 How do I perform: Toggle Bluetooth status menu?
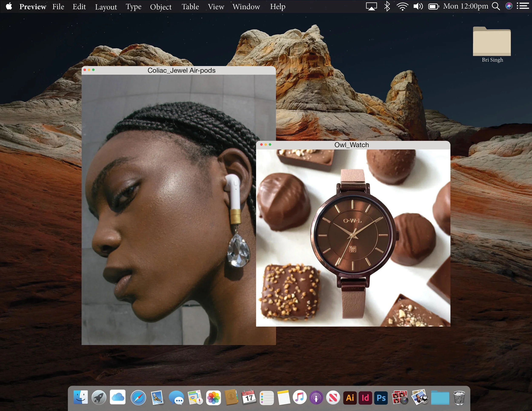387,6
